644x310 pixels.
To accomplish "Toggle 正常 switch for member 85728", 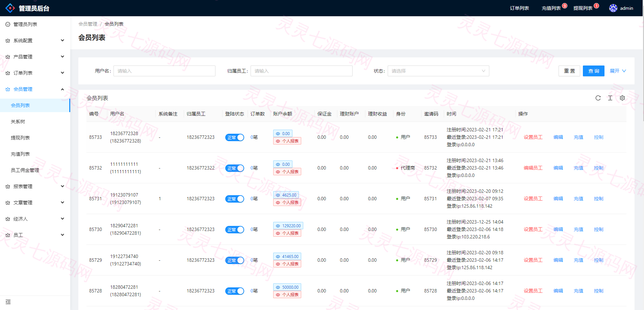I will tap(235, 291).
